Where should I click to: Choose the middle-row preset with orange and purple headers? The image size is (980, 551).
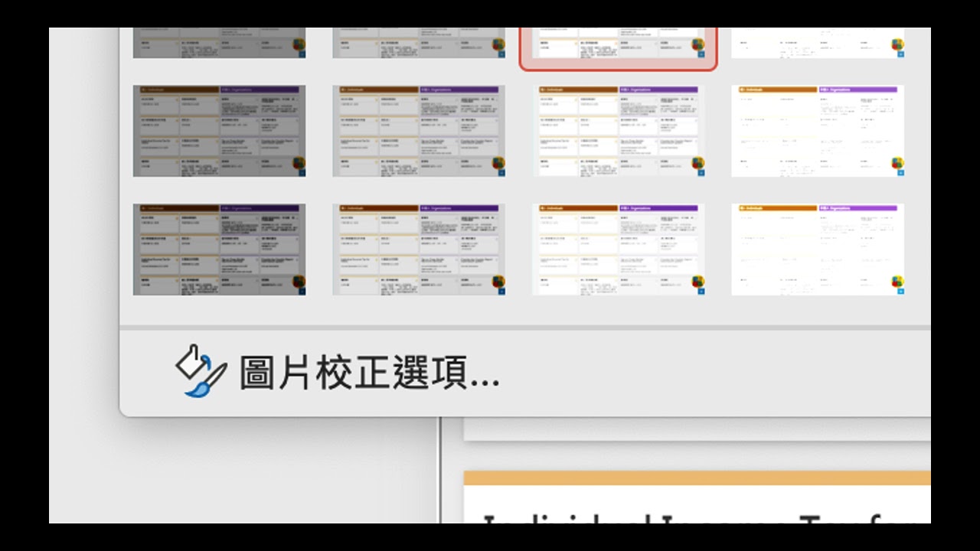tap(618, 130)
